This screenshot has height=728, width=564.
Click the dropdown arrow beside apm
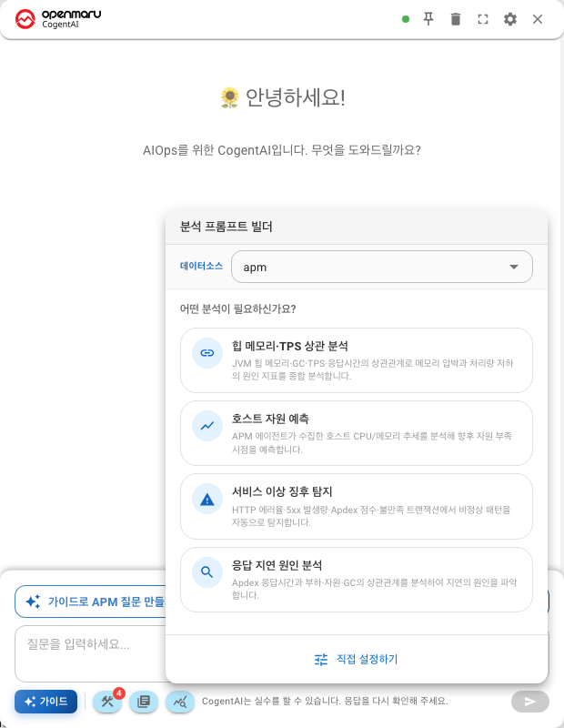tap(513, 267)
